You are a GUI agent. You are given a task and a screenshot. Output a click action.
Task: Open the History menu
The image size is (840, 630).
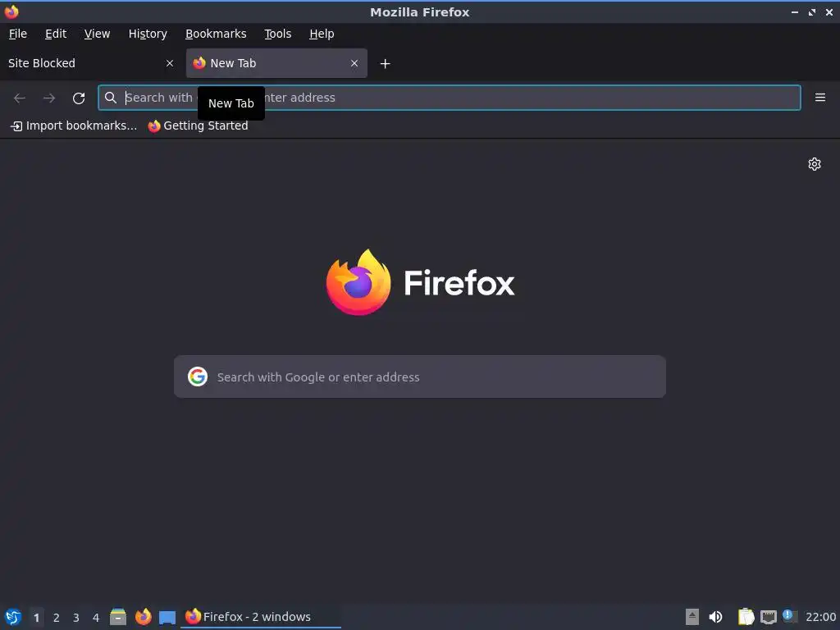(148, 34)
